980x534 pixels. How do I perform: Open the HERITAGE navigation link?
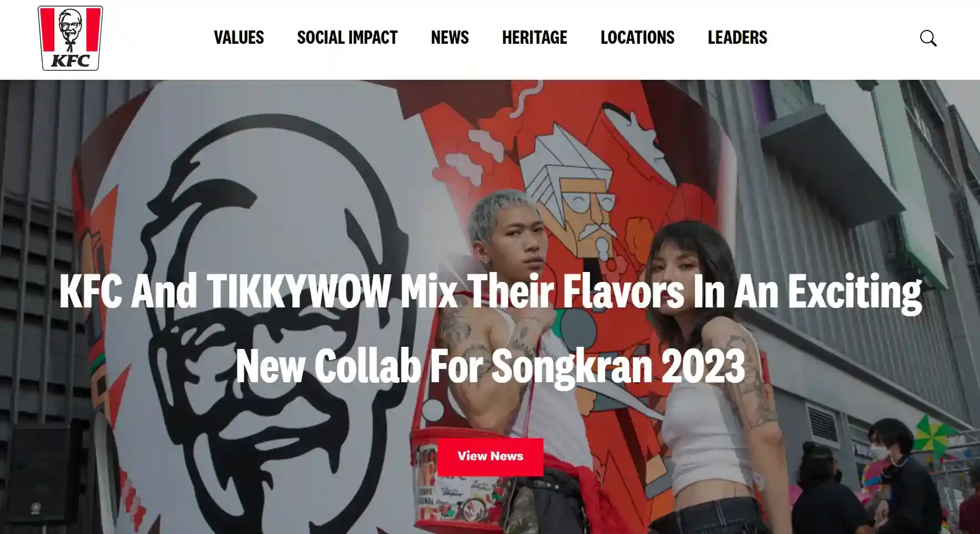(534, 38)
